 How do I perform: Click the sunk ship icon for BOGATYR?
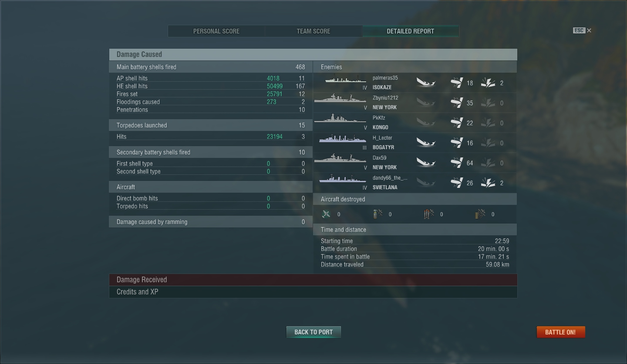(426, 143)
